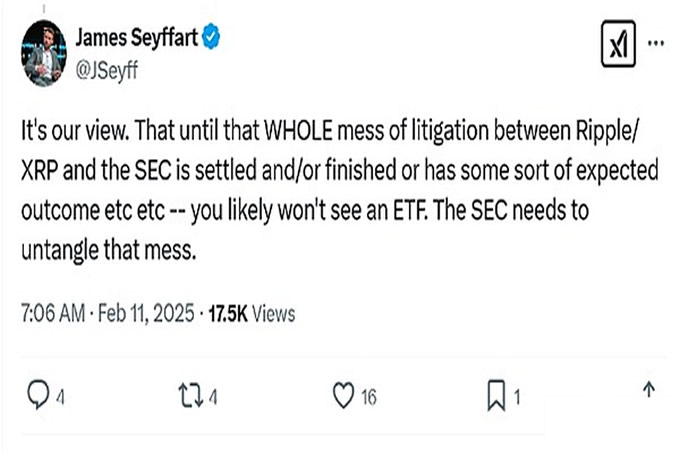Bookmark this post using the bookmark icon
680x453 pixels.
[495, 396]
